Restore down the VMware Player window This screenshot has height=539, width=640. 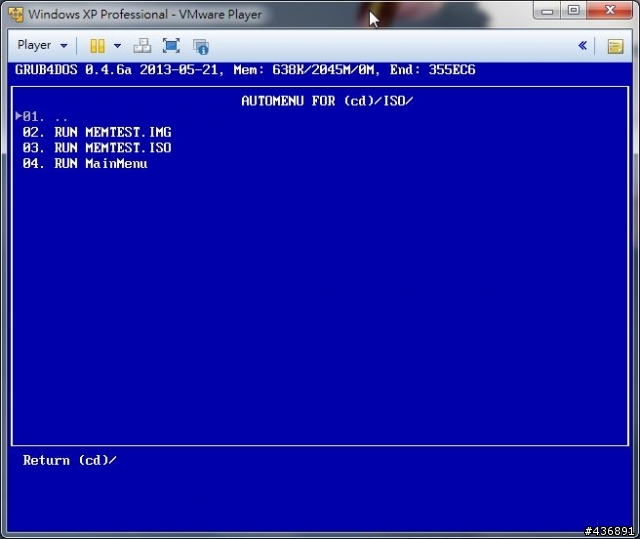573,11
